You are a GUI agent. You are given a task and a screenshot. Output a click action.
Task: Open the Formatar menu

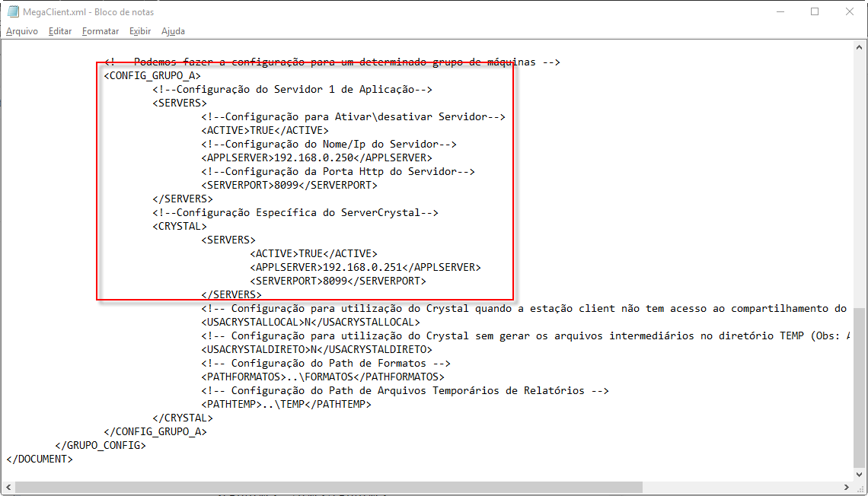point(101,31)
